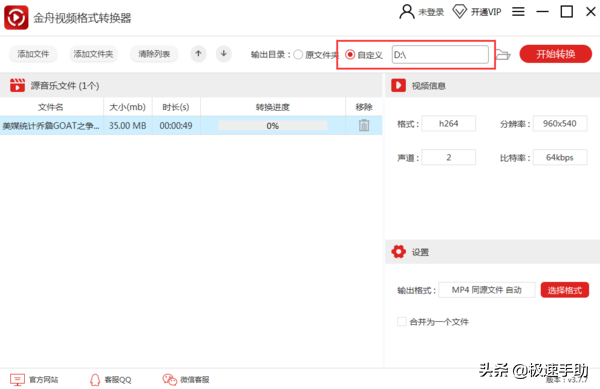600x389 pixels.
Task: Click the 35.00 MB size cell
Action: 127,125
